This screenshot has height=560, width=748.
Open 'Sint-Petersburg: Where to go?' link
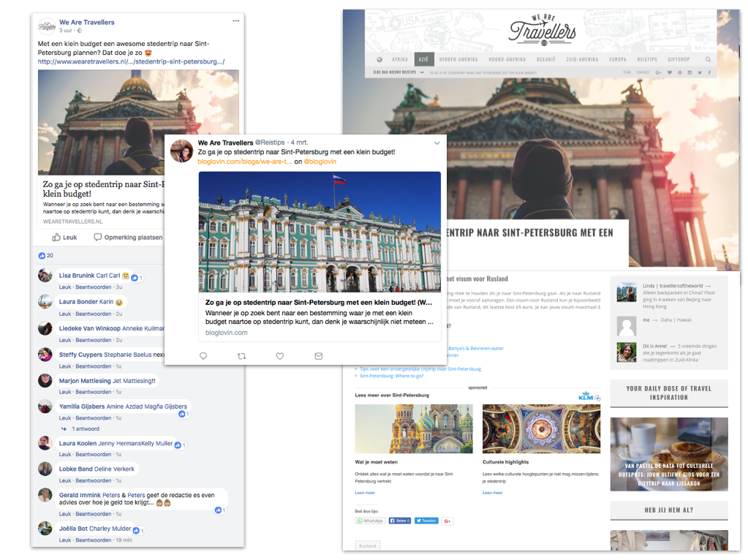pyautogui.click(x=392, y=376)
